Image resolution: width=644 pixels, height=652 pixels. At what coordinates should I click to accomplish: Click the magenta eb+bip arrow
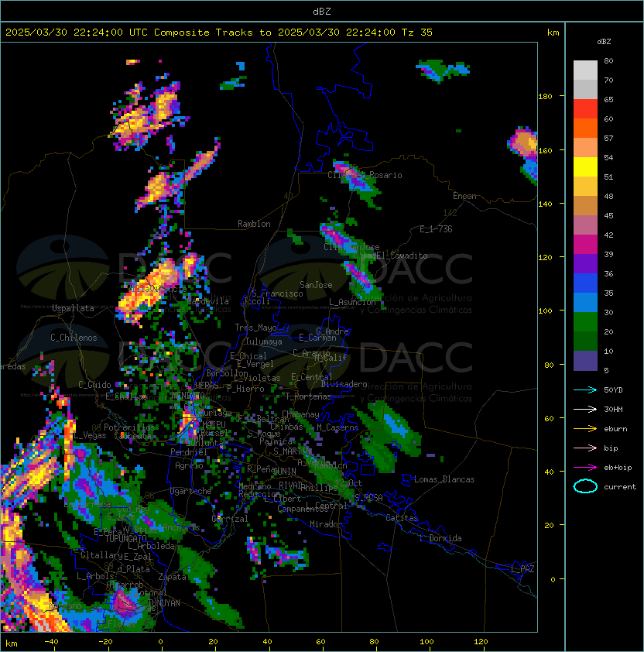click(x=585, y=468)
